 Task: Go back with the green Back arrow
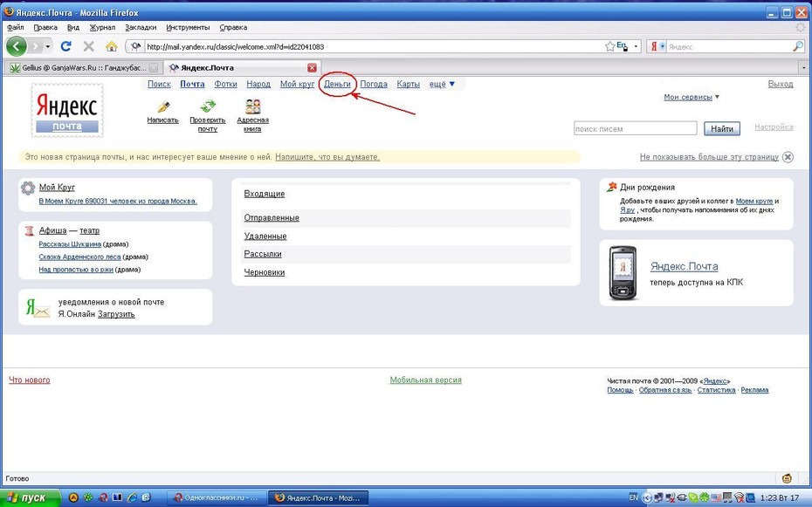pos(16,46)
